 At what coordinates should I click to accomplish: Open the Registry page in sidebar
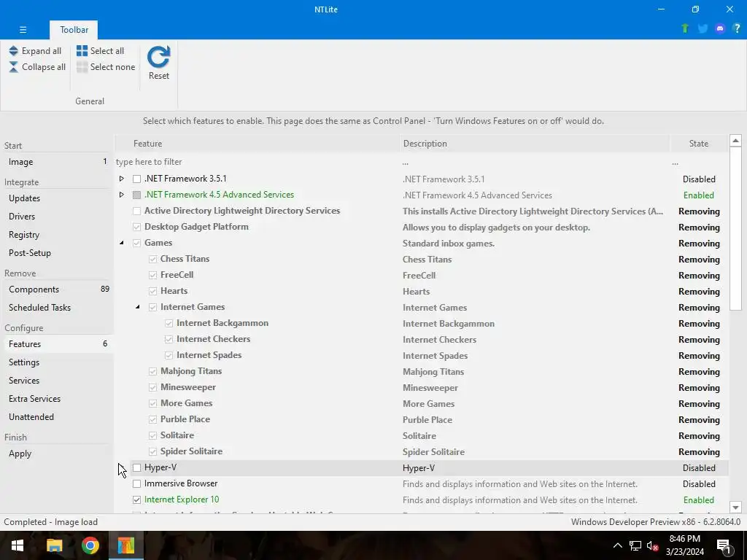point(57,235)
